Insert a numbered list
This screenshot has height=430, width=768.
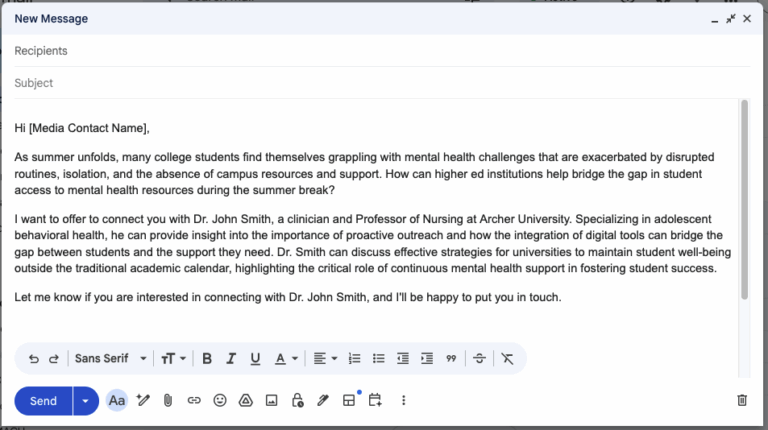[x=354, y=358]
